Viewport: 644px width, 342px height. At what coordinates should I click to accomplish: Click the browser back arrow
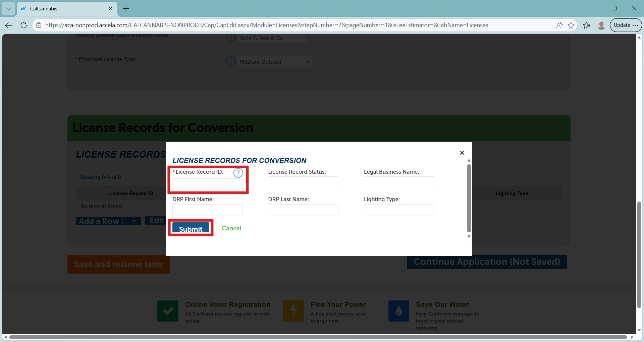[9, 25]
